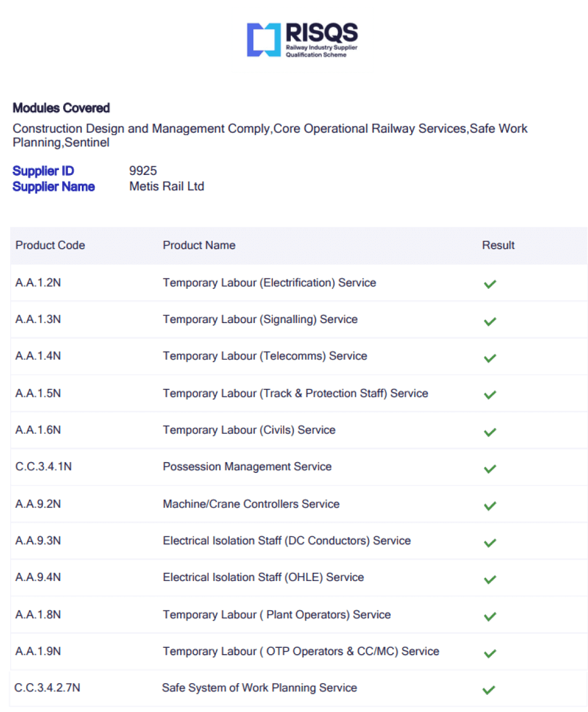This screenshot has height=712, width=588.
Task: Click the checkmark for Electrical Isolation Staff (OHLE)
Action: (x=490, y=579)
